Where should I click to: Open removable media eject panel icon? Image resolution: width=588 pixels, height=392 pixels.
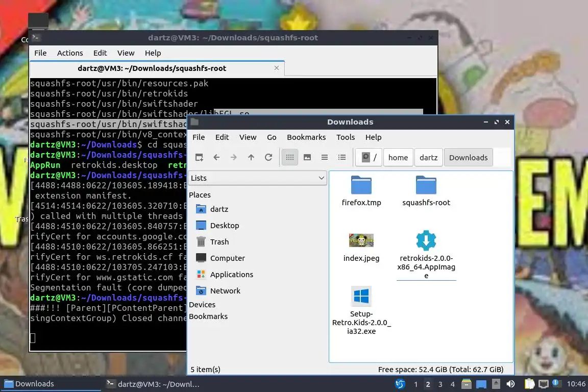pos(496,384)
